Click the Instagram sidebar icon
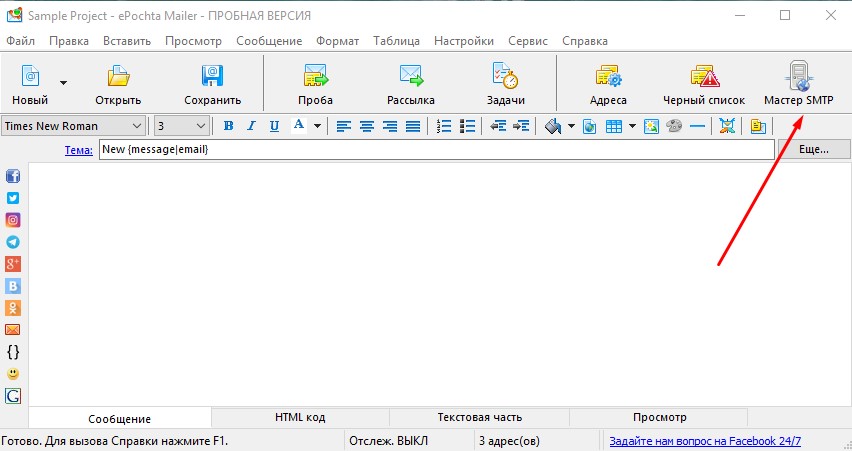 [13, 220]
